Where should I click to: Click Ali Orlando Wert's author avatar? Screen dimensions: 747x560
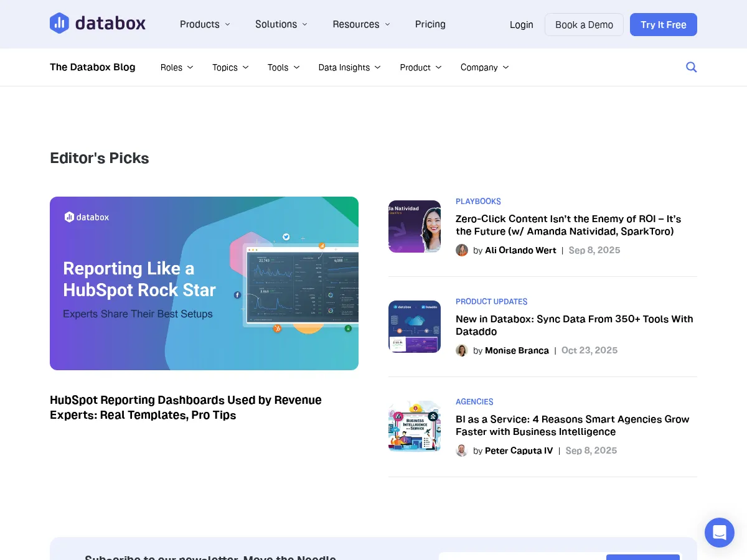click(x=462, y=250)
